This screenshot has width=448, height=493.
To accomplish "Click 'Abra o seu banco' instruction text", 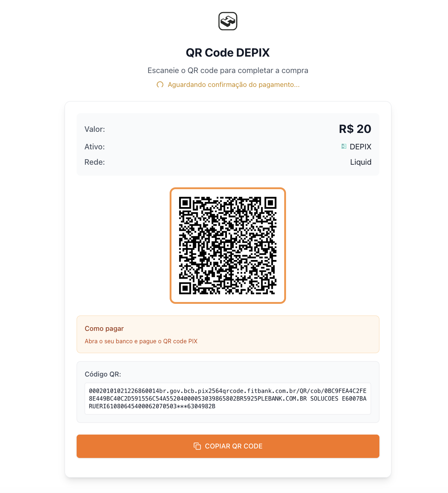I will (141, 341).
